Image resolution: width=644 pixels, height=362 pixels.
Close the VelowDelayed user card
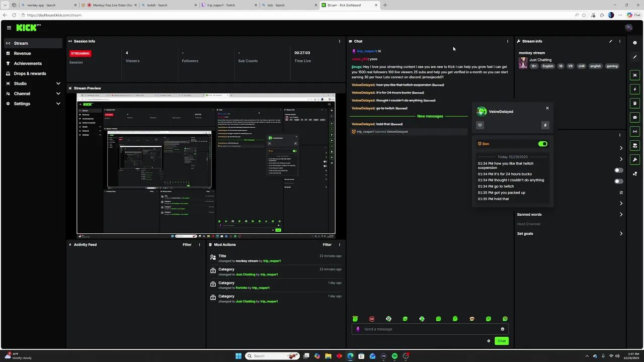coord(547,108)
